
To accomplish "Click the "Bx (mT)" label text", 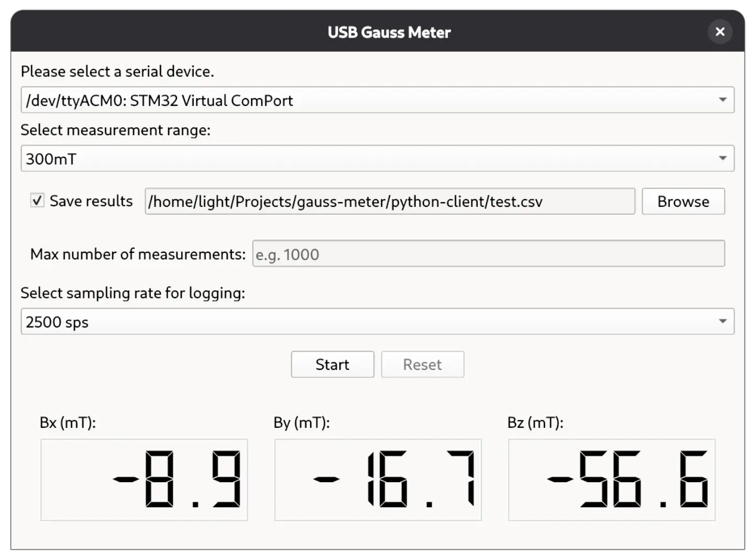I will tap(68, 423).
